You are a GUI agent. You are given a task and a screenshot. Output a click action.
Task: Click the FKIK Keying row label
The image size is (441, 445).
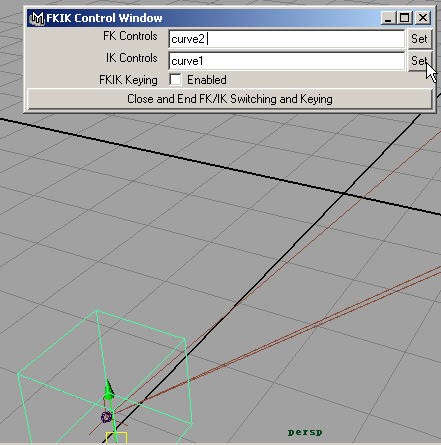click(x=128, y=80)
